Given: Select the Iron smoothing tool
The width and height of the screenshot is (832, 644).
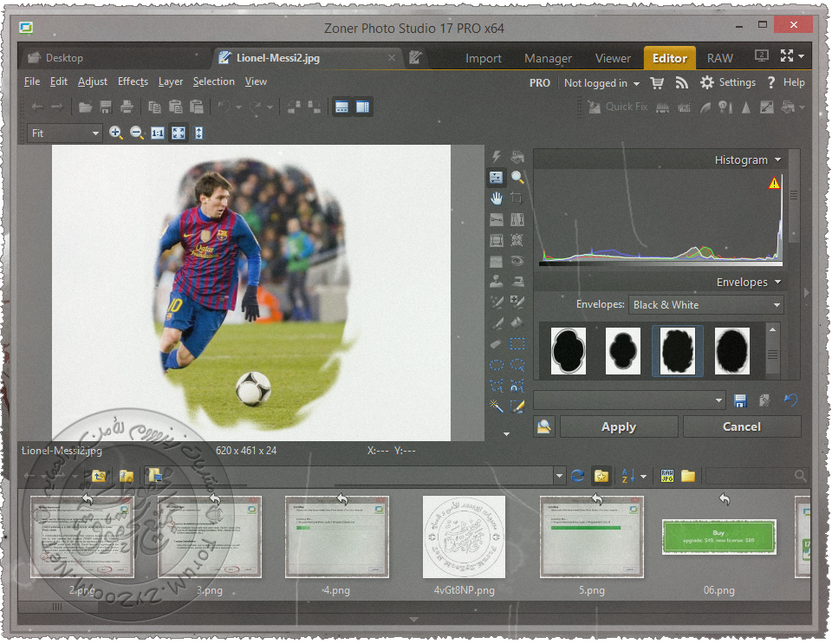Looking at the screenshot, I should [517, 281].
